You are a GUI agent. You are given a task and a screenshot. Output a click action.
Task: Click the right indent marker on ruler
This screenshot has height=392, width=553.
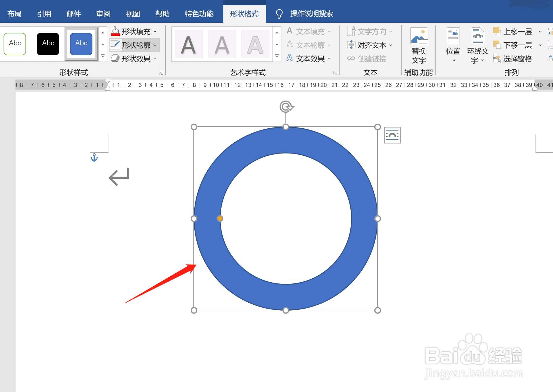tap(535, 88)
